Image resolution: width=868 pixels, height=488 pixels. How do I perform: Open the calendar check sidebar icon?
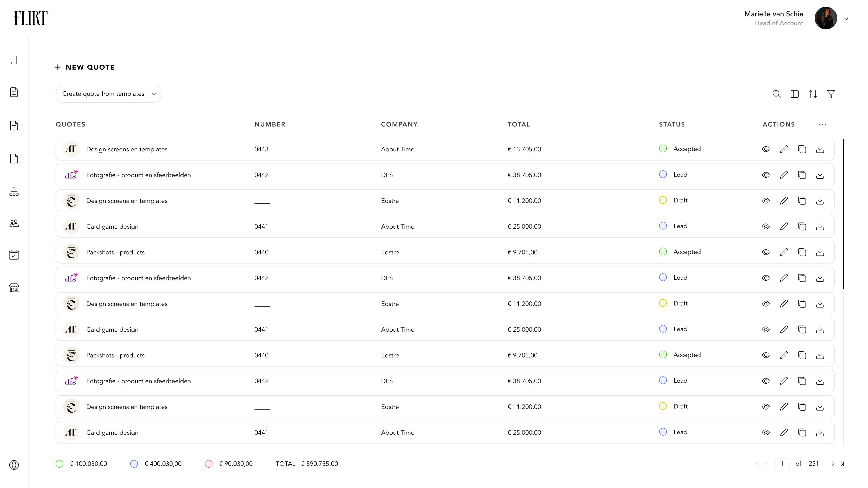click(x=14, y=255)
